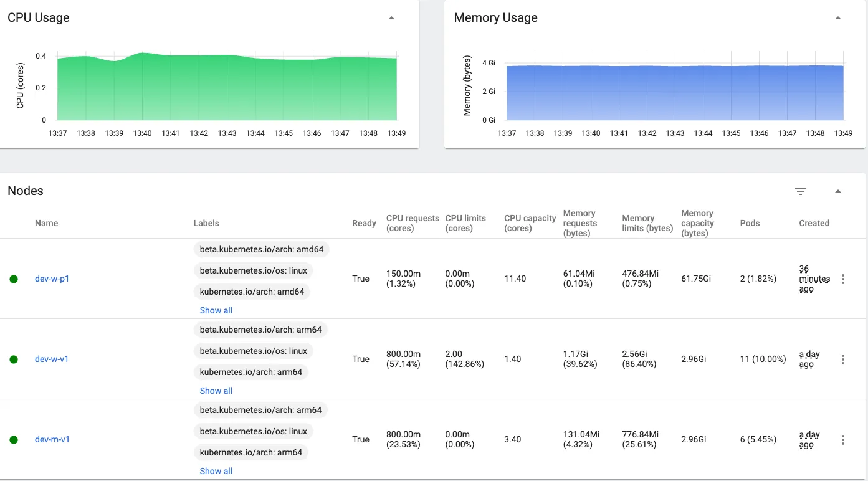
Task: Open the Nodes filter icon
Action: (801, 191)
